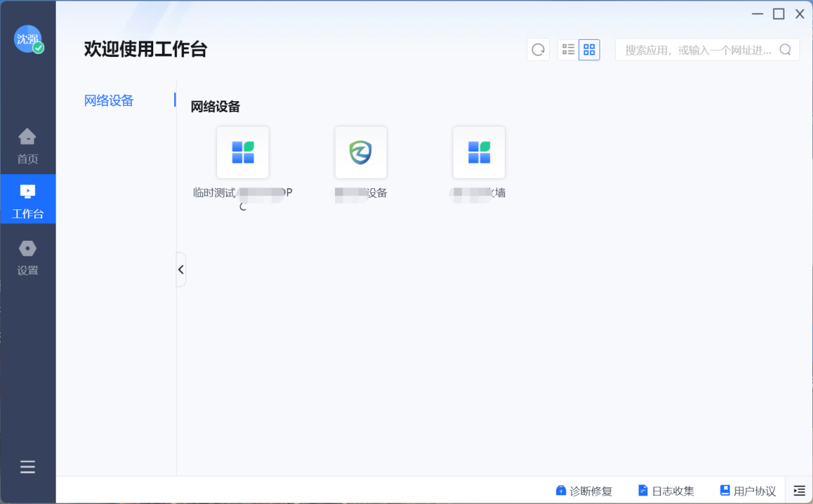
Task: Open the app icon ending in 墙
Action: tap(479, 152)
